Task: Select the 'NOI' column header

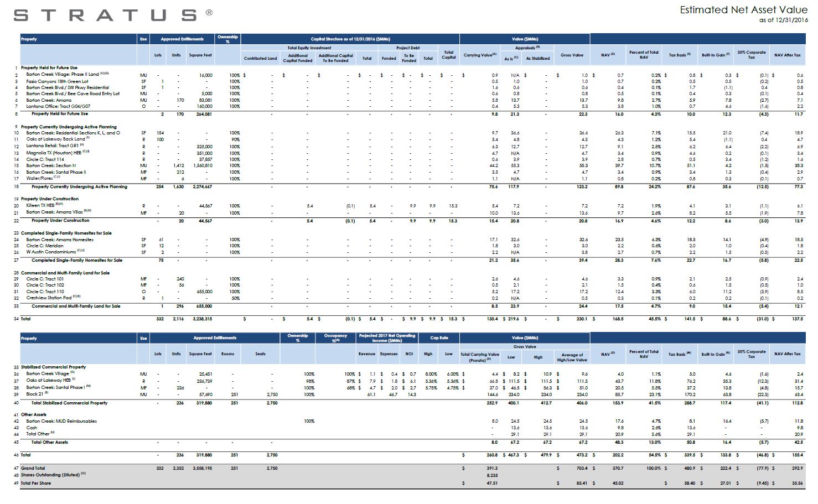Action: [409, 354]
